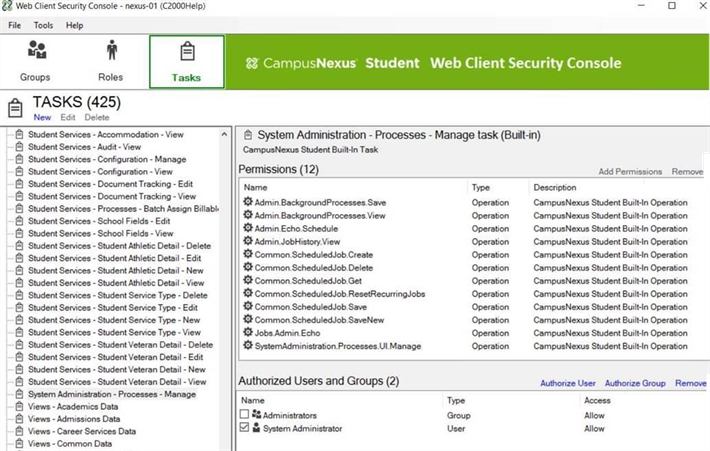This screenshot has width=710, height=451.
Task: Open the Help menu
Action: 74,25
